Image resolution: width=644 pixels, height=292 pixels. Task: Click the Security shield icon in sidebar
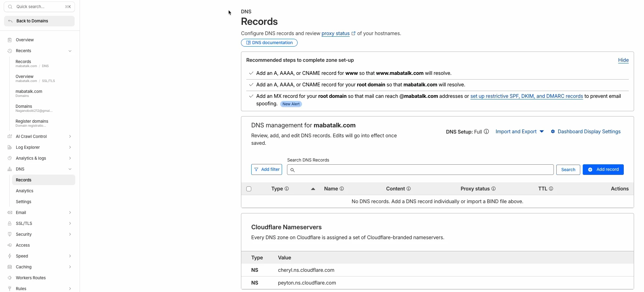tap(10, 234)
